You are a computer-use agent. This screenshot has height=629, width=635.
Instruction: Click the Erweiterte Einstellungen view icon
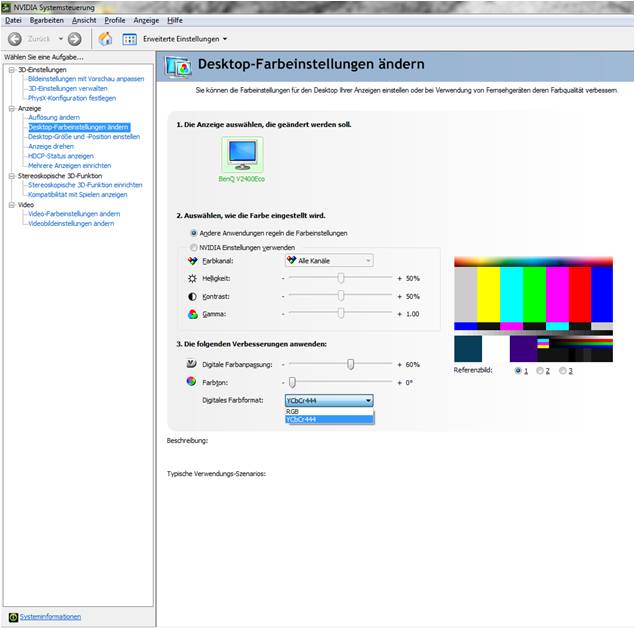pos(130,39)
